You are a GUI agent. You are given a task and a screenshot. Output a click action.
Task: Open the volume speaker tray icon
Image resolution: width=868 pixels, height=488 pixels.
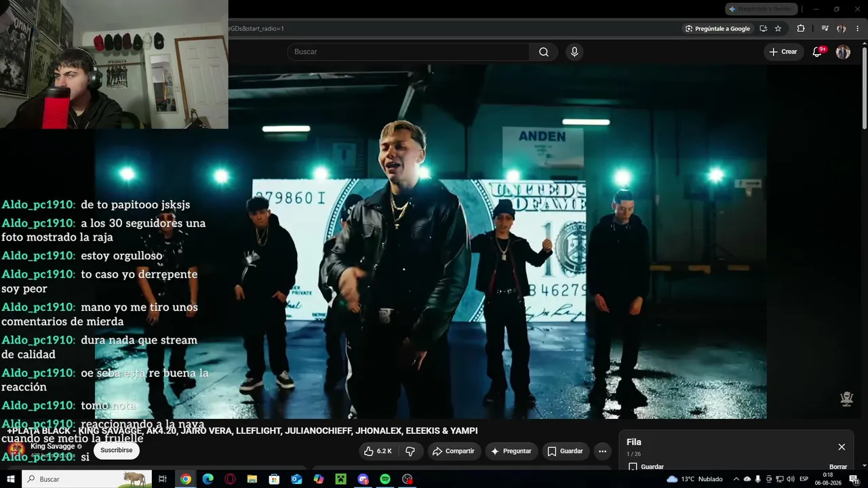(790, 479)
